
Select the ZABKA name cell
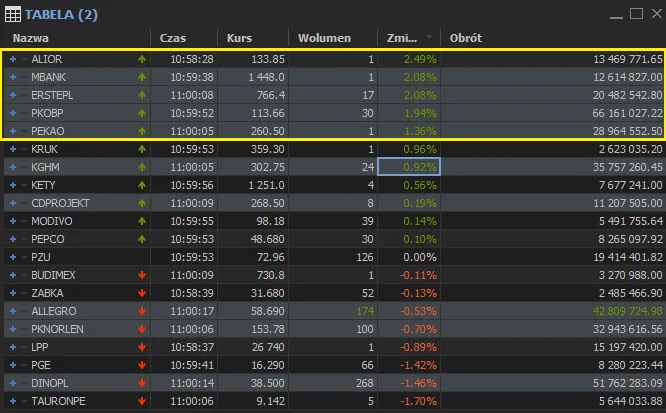[47, 293]
